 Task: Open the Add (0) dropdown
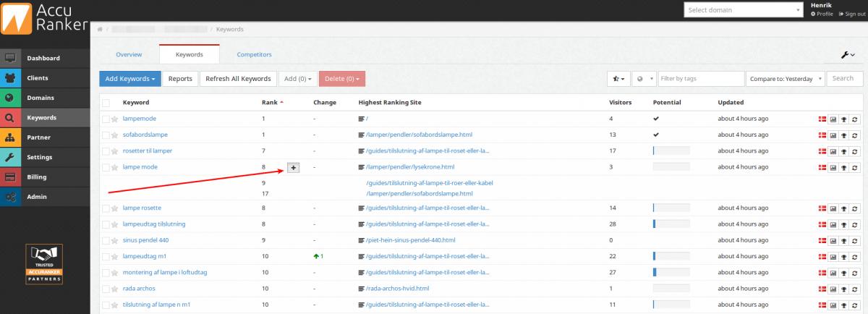pyautogui.click(x=297, y=78)
